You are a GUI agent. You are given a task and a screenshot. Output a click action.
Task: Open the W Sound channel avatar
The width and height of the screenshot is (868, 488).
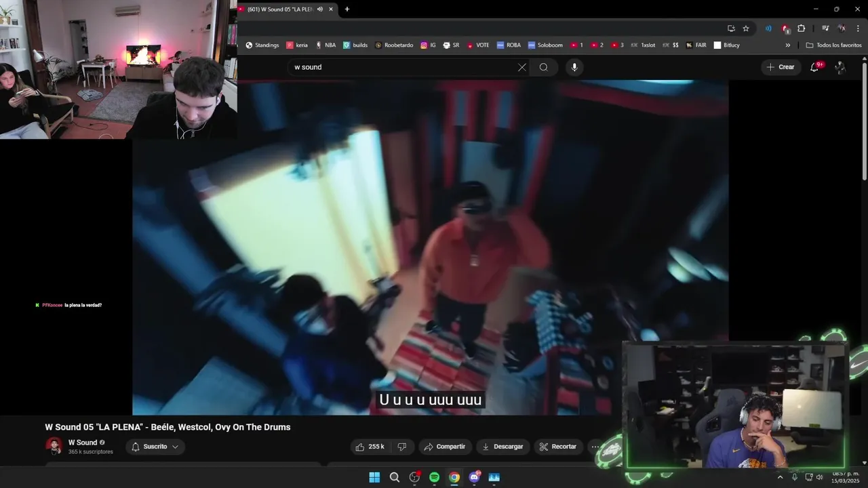click(x=54, y=446)
